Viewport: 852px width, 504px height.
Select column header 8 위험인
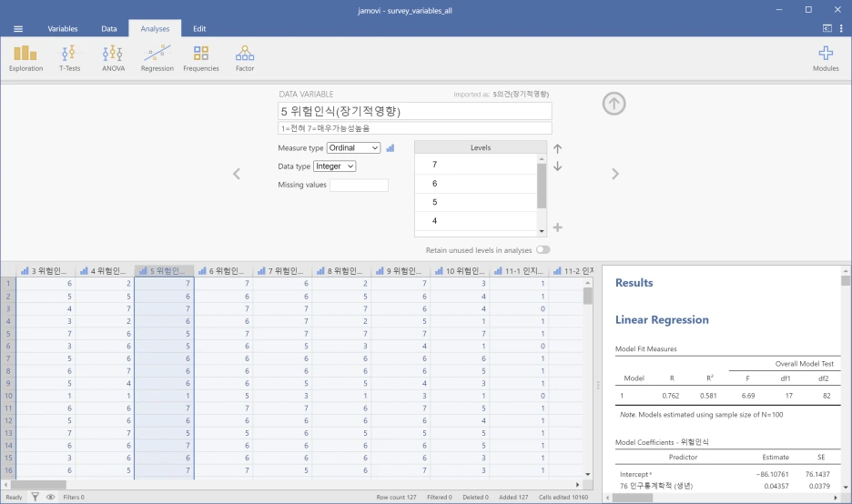click(341, 270)
